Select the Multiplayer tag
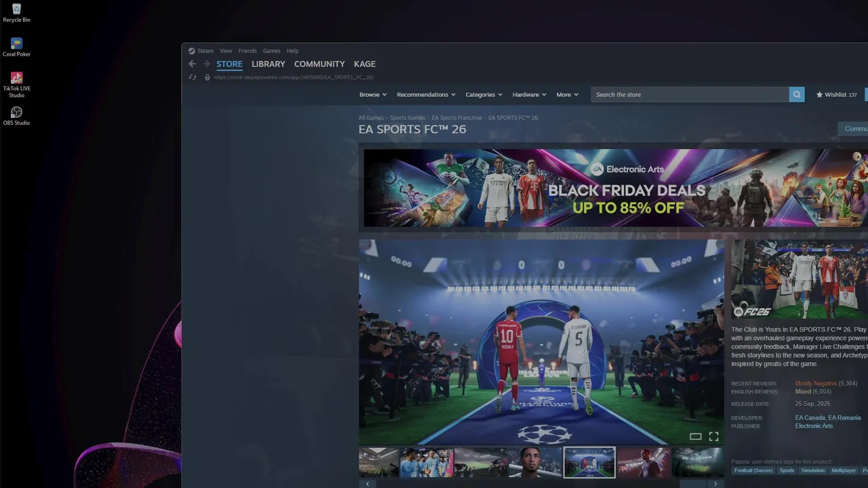Screen dimensions: 868x488 (844, 470)
